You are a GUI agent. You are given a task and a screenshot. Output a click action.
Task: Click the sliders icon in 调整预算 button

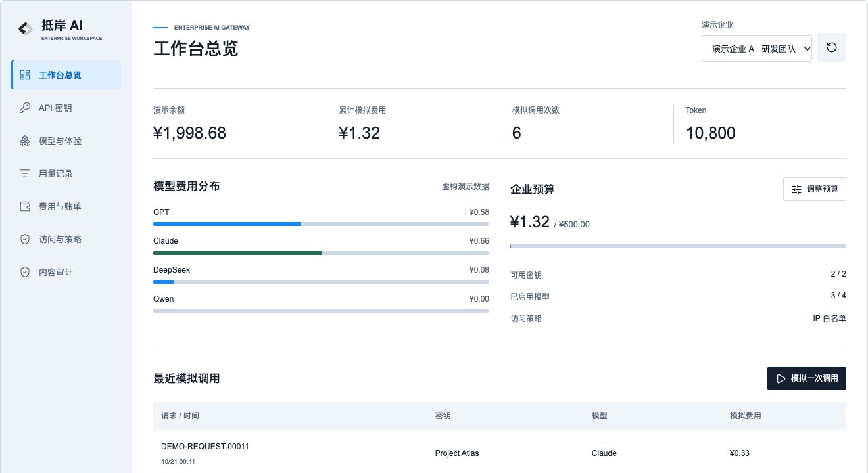(x=797, y=189)
